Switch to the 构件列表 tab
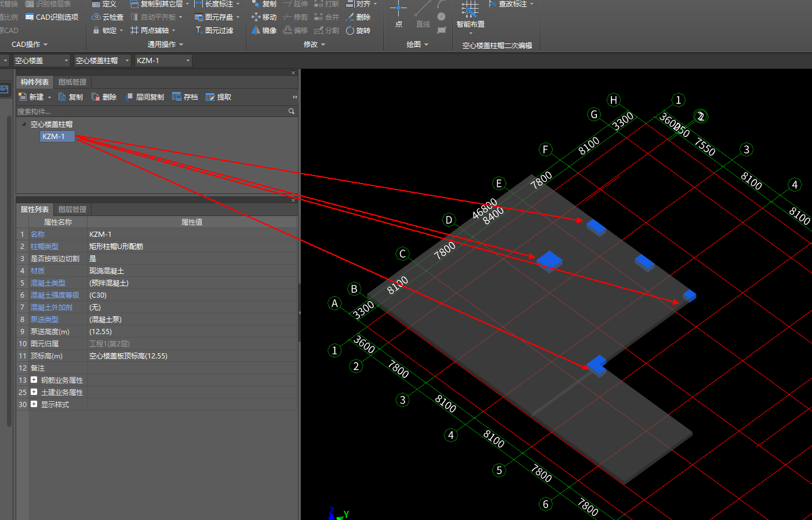 (x=35, y=82)
